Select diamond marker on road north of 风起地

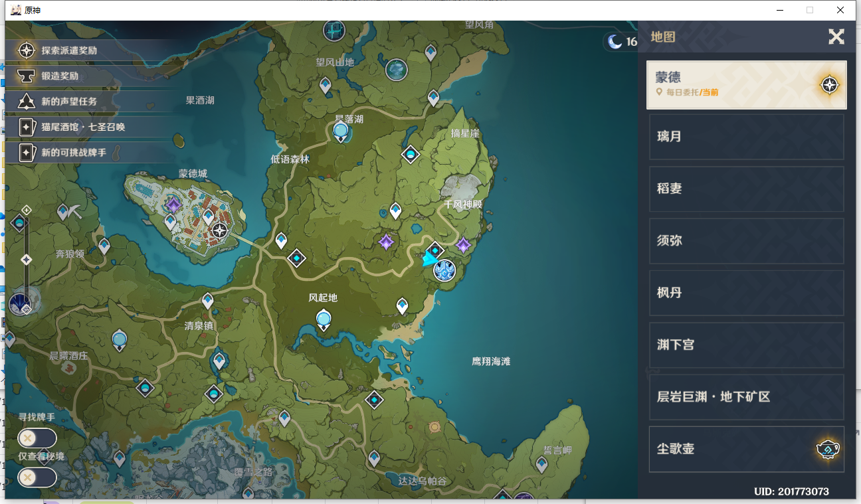click(296, 258)
